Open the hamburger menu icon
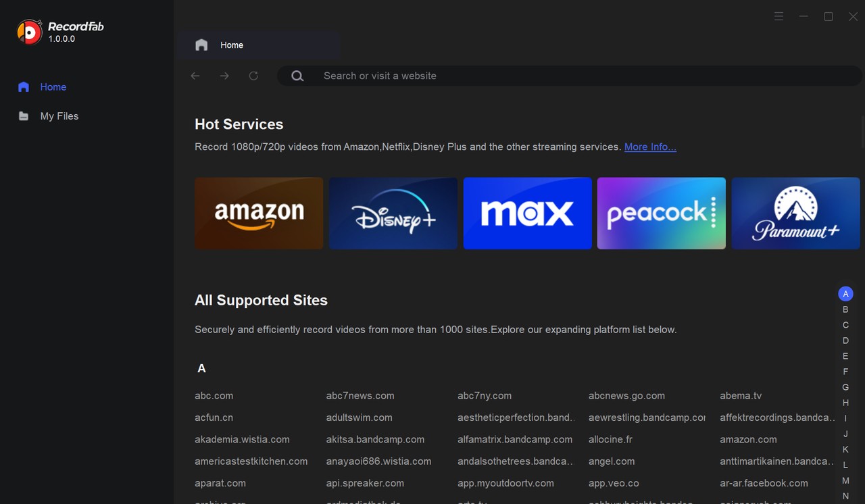 [x=779, y=16]
